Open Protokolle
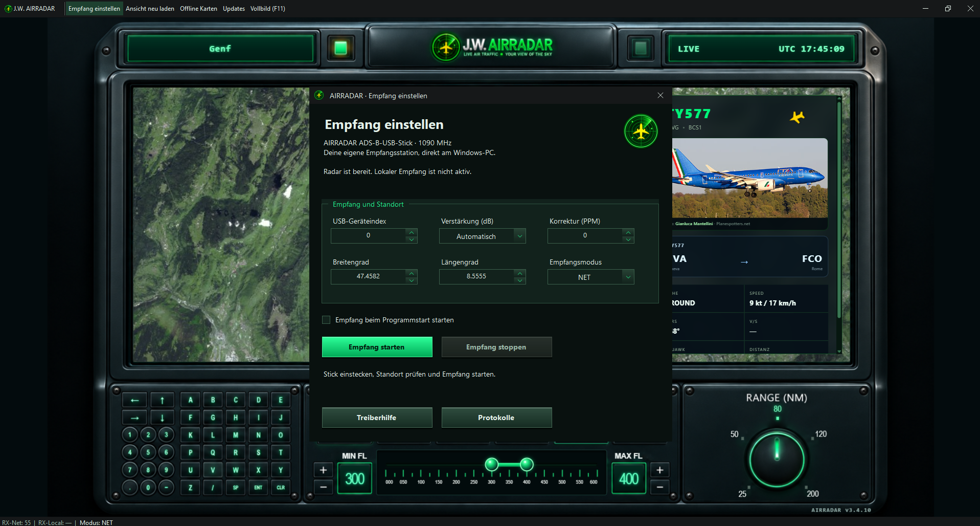The width and height of the screenshot is (980, 526). click(x=497, y=418)
